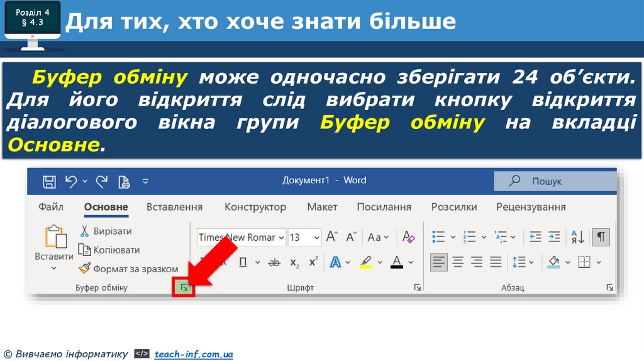Toggle justify alignment
The width and height of the screenshot is (644, 361).
click(x=496, y=262)
